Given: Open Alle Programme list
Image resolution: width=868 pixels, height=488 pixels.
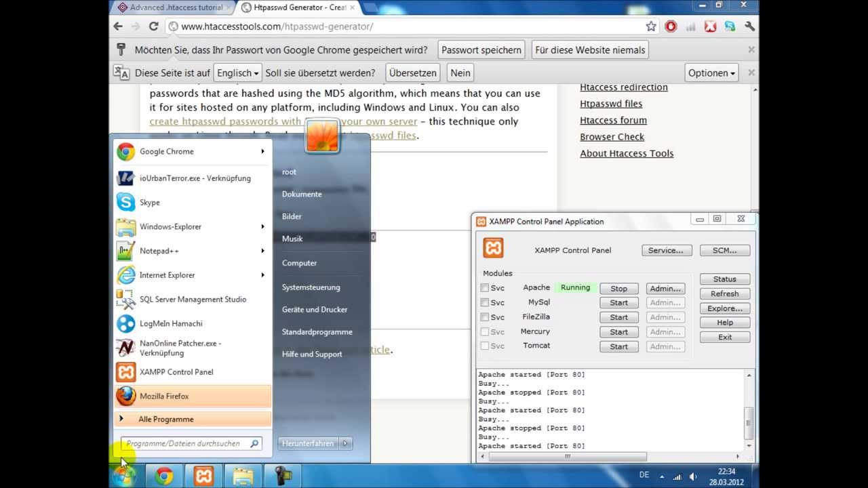Looking at the screenshot, I should (x=193, y=419).
